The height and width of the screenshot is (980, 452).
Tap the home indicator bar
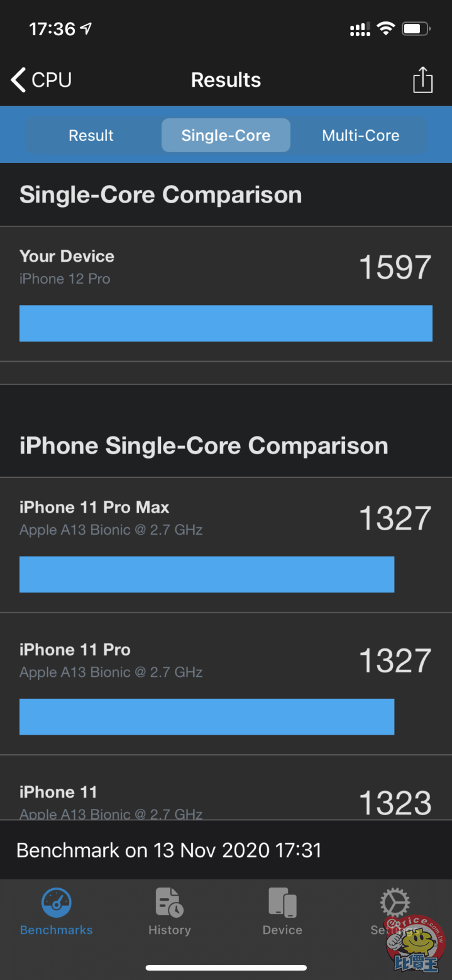(226, 967)
